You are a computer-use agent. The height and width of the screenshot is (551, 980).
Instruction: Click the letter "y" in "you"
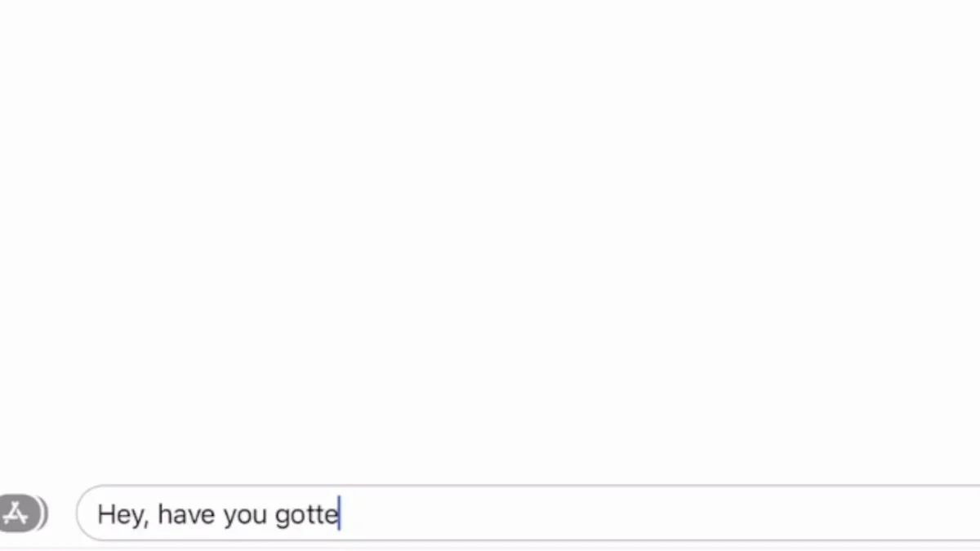point(229,518)
